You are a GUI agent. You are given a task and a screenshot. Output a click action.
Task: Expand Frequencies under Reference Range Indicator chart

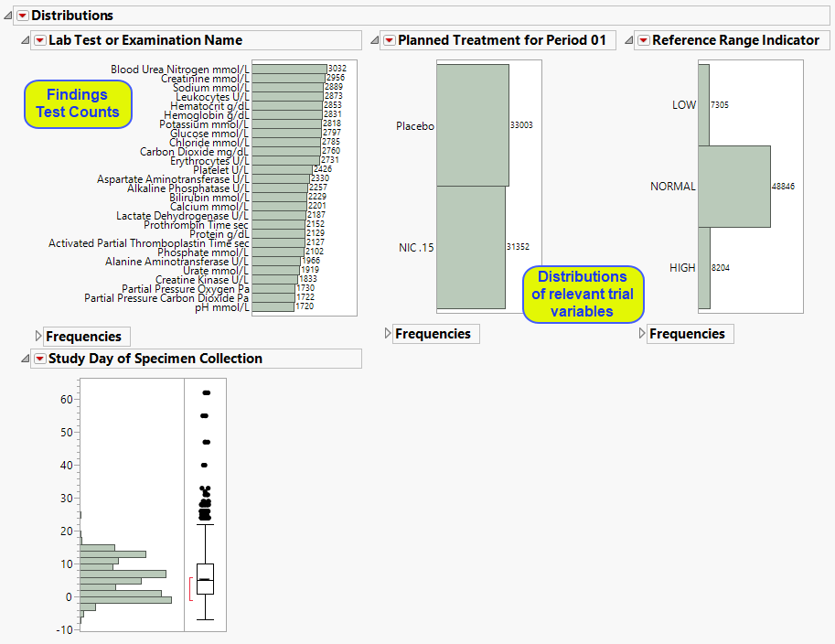coord(642,334)
